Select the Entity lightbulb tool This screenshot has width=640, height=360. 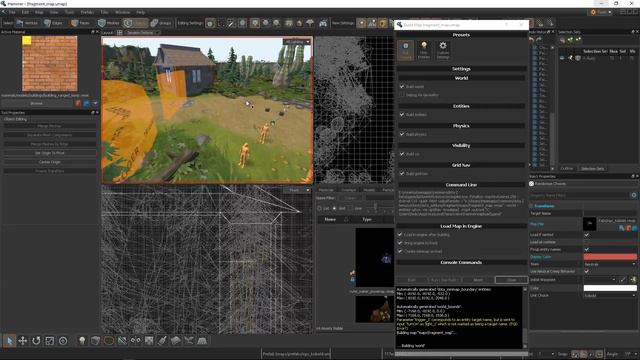82,340
